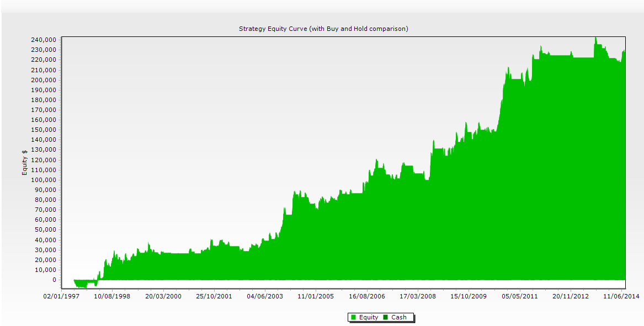The height and width of the screenshot is (326, 644).
Task: Click the 50,000 y-axis label
Action: click(45, 230)
